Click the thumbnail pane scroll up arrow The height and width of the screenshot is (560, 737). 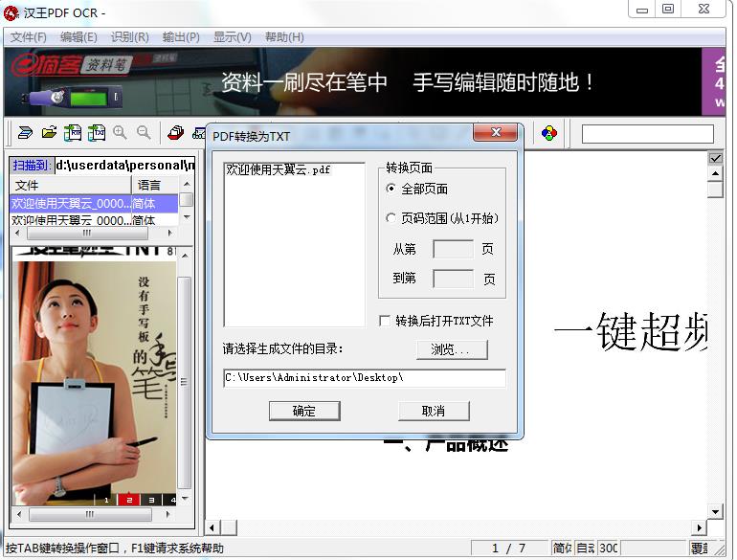tap(185, 256)
